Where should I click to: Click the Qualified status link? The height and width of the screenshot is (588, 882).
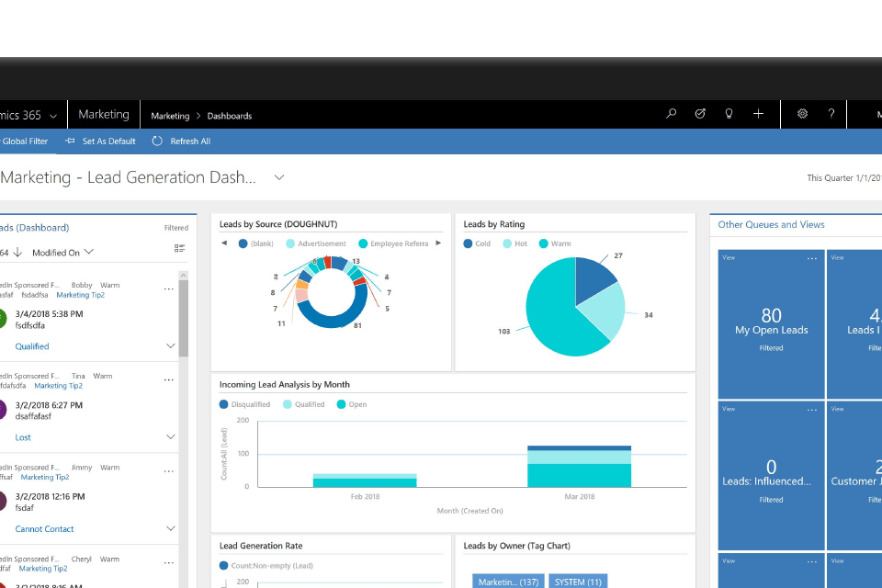[x=32, y=346]
